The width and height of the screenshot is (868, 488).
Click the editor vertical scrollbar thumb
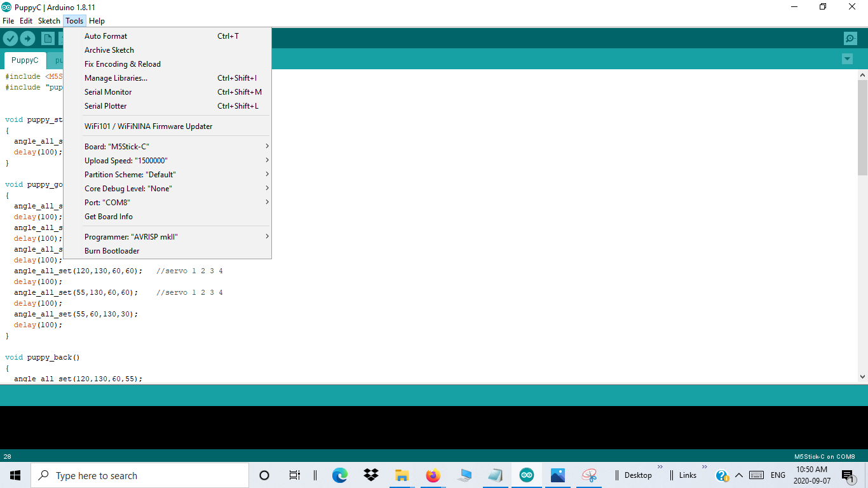click(x=862, y=127)
